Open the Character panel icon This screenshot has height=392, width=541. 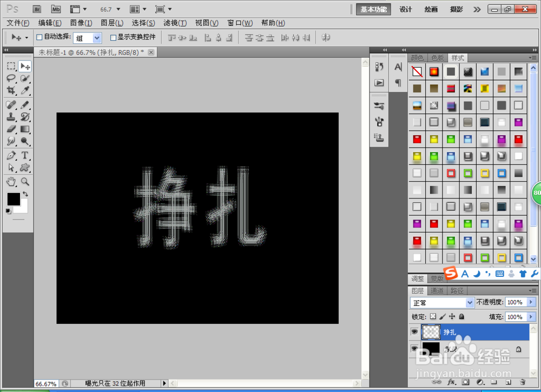point(398,67)
